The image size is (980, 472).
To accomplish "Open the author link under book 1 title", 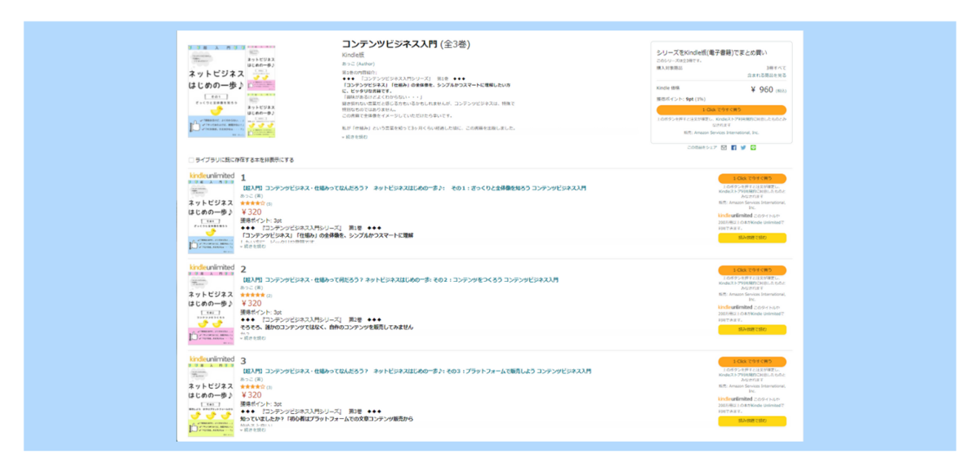I will (251, 196).
